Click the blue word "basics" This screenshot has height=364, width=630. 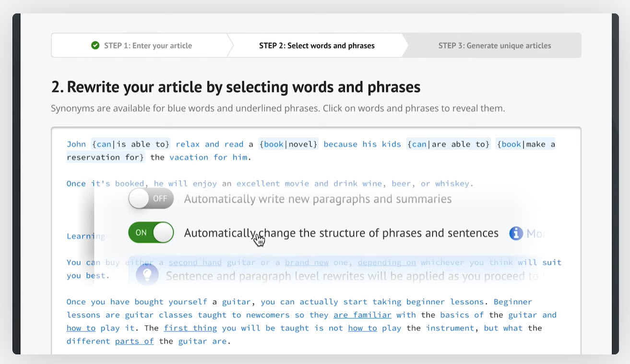(454, 315)
